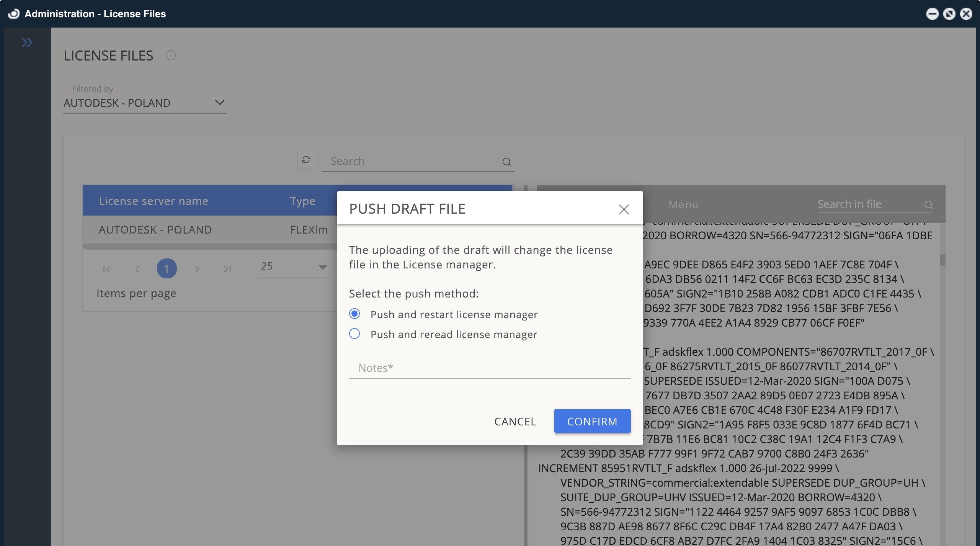This screenshot has width=980, height=546.
Task: Click the search magnifier icon in the Search field
Action: point(506,162)
